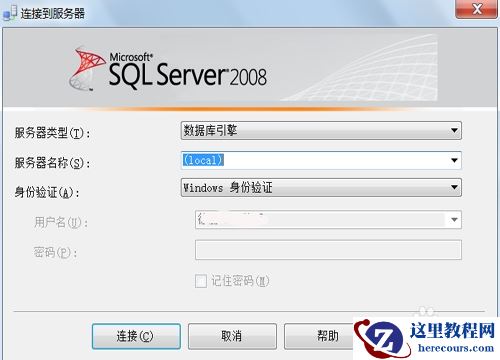Click the 用户名 combo box field
The width and height of the screenshot is (500, 360).
[x=328, y=220]
